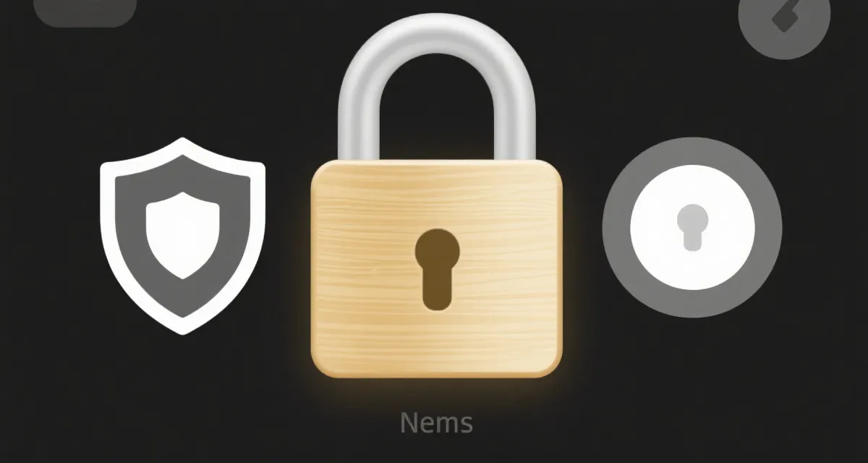
Task: Open the round keyhole icon
Action: 692,226
